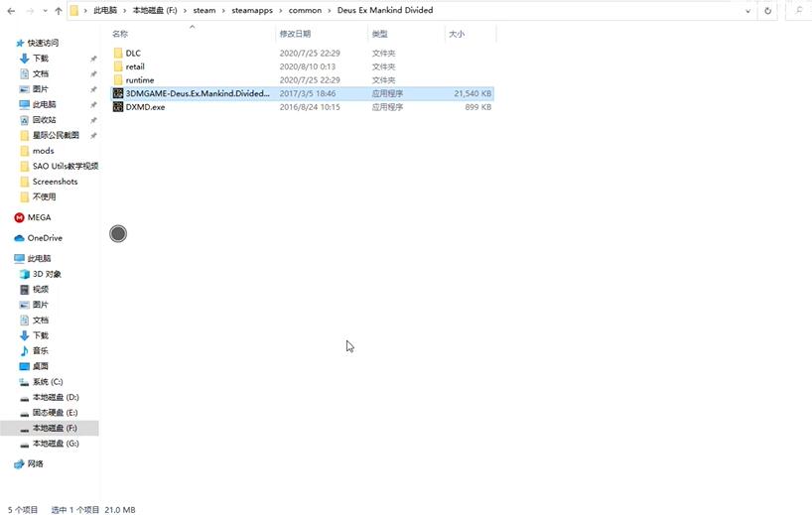Click the search box magnifier
Screen dimensions: 812x515
pyautogui.click(x=799, y=10)
